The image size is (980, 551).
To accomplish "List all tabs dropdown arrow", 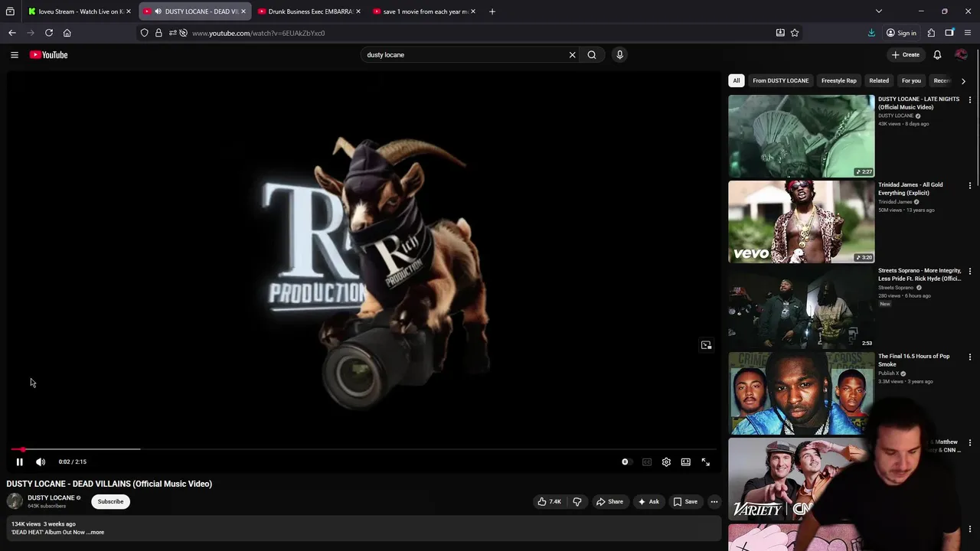I will coord(879,11).
